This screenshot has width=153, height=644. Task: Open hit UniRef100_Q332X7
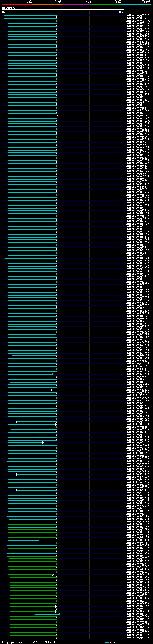(137, 16)
